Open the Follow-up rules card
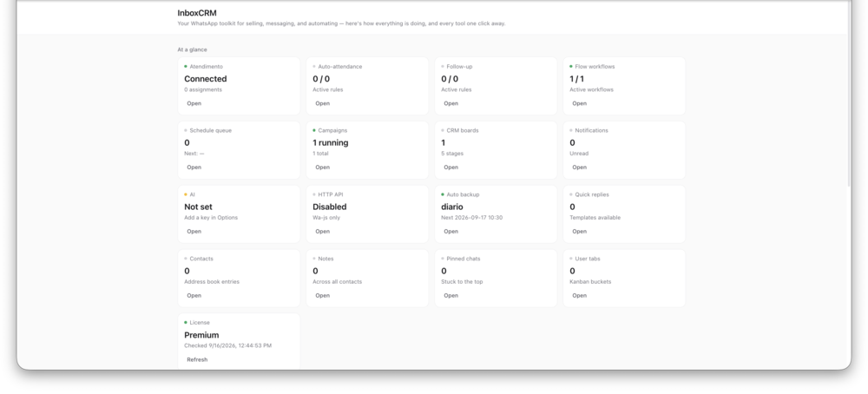Viewport: 868px width, 394px height. pos(450,103)
